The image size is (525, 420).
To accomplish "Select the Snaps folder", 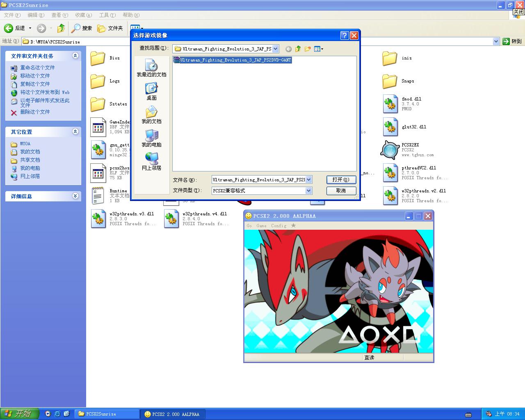I will pos(398,81).
